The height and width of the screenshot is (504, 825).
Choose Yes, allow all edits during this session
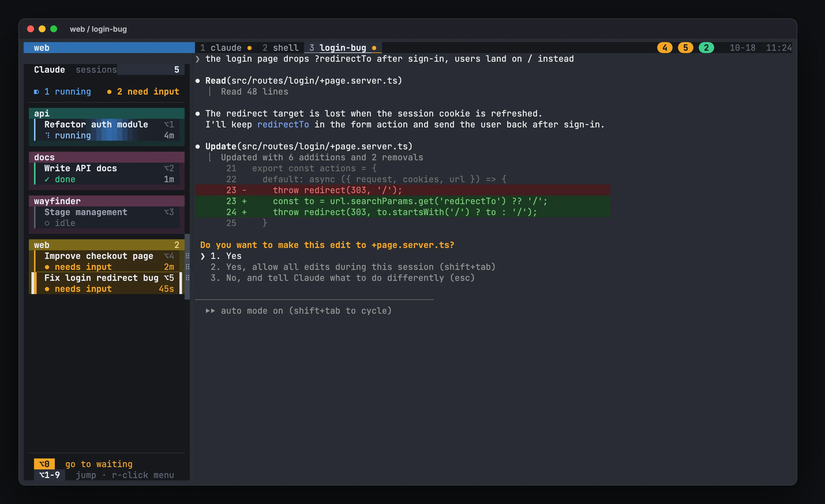[353, 267]
